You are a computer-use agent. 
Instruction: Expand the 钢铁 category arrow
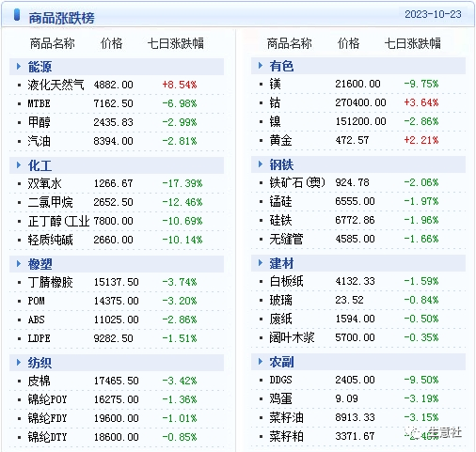[x=261, y=164]
